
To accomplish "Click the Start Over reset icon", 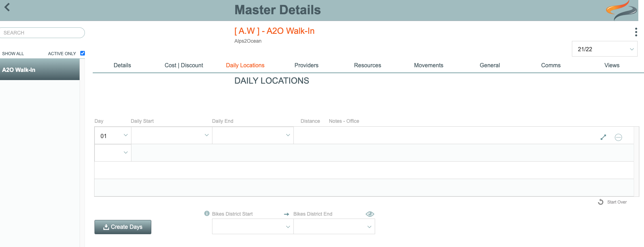I will click(x=601, y=202).
